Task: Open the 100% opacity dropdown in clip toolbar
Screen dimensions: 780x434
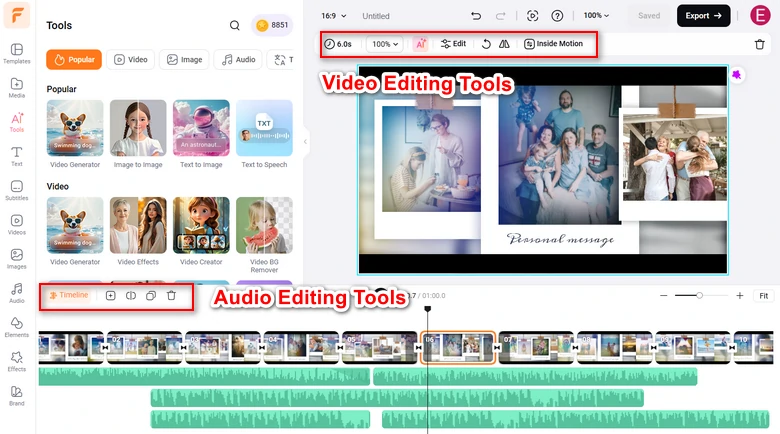Action: click(x=385, y=44)
